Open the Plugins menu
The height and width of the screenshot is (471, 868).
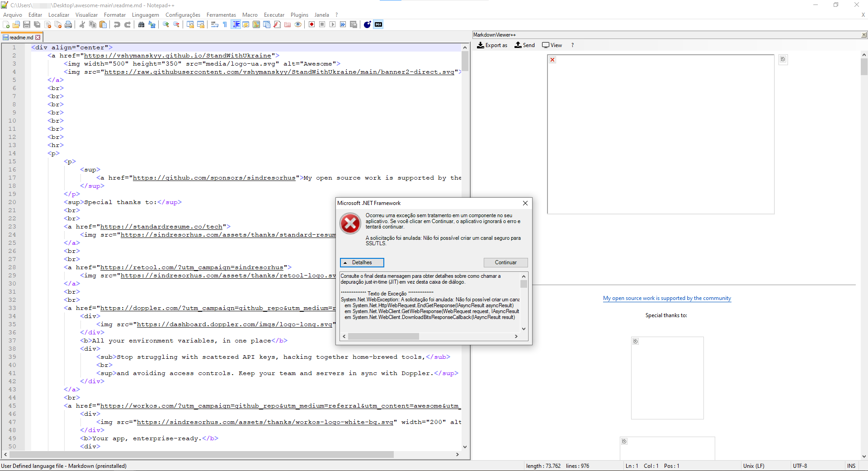(x=299, y=15)
